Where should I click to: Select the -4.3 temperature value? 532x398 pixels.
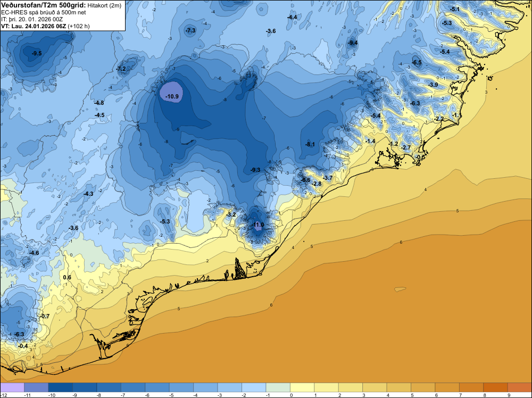coord(88,194)
